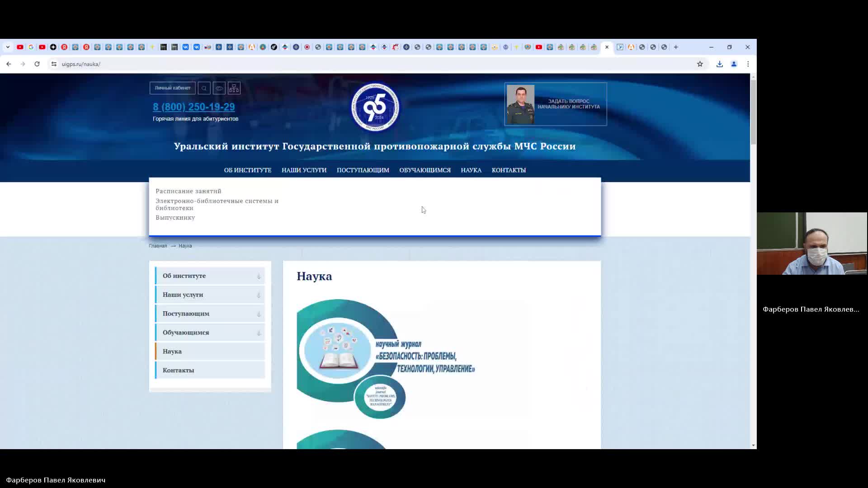Select Расписание занятий in dropdown

[189, 191]
